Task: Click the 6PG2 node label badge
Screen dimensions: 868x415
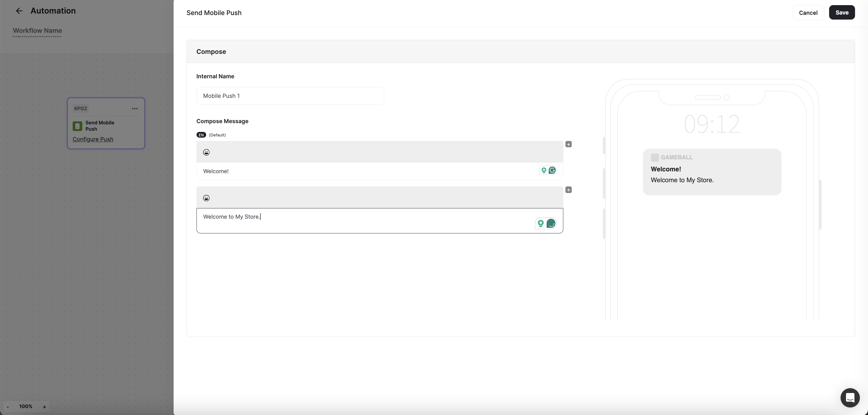Action: point(80,108)
